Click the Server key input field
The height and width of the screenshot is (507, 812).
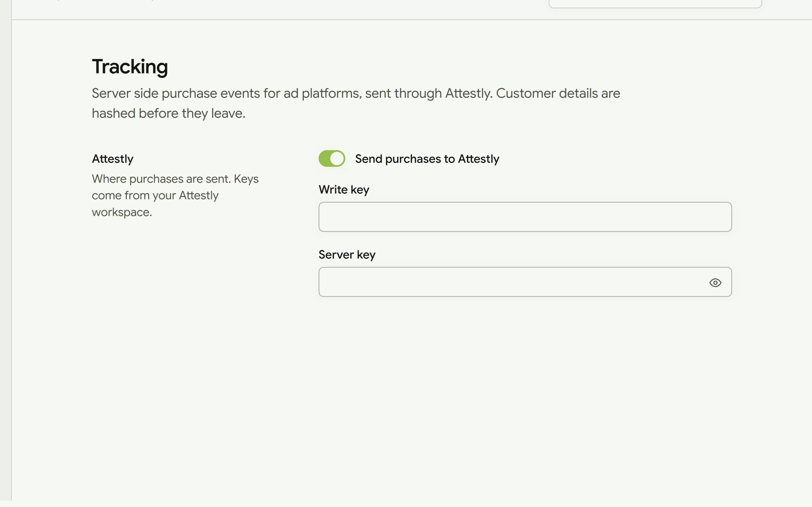click(525, 282)
